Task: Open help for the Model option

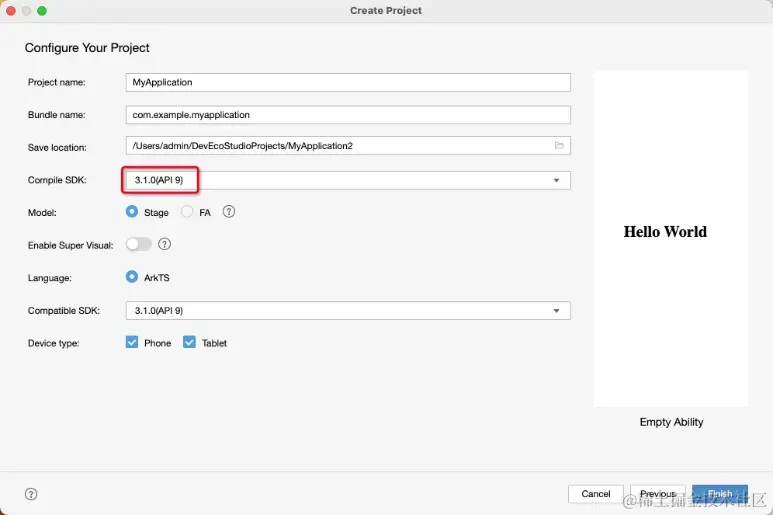Action: coord(229,212)
